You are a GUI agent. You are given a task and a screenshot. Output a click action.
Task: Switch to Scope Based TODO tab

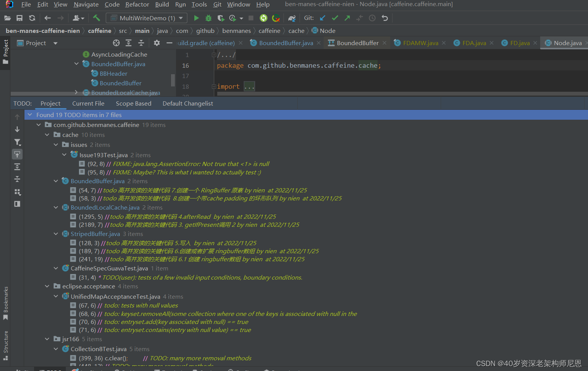point(134,104)
